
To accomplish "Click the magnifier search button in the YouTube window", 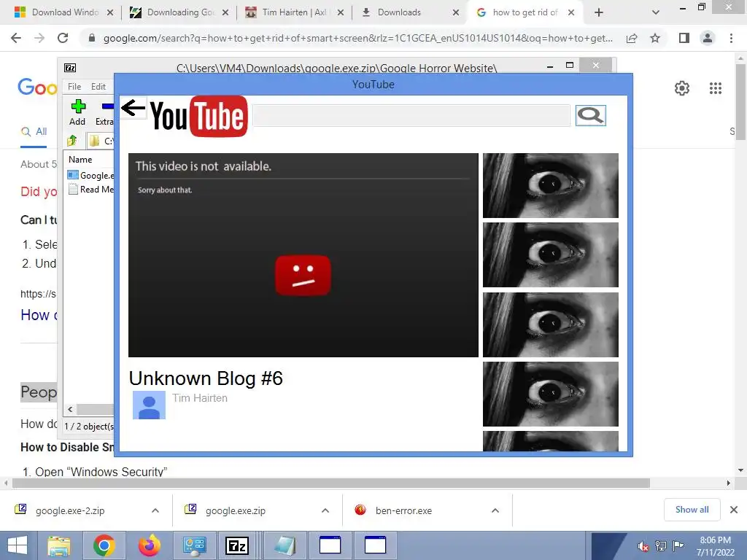I will click(590, 115).
